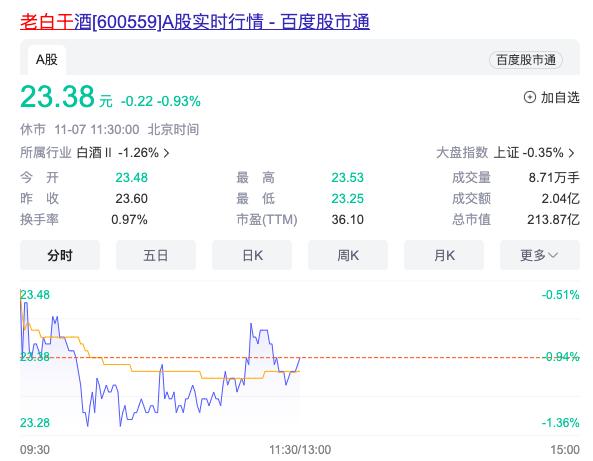Image resolution: width=593 pixels, height=461 pixels.
Task: Click the 成交量 value 8.71万手
Action: [x=554, y=177]
